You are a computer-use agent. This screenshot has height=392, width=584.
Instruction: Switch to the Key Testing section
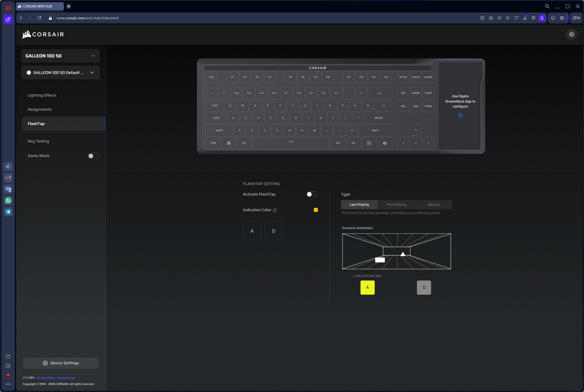[38, 141]
